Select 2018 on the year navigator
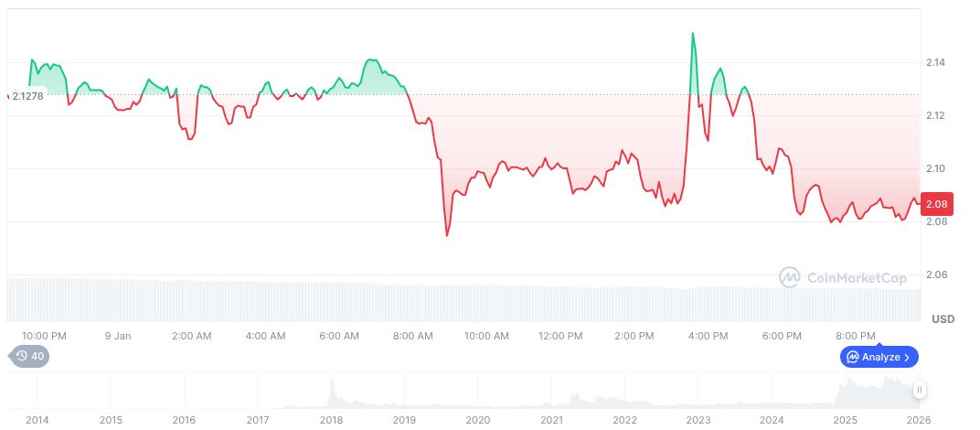Image resolution: width=980 pixels, height=430 pixels. (331, 420)
